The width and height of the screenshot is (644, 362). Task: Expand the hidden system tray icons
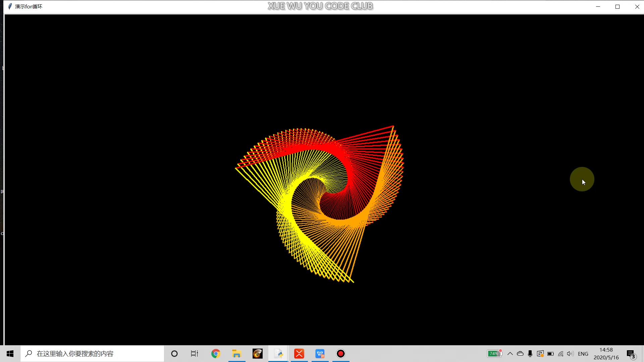510,354
